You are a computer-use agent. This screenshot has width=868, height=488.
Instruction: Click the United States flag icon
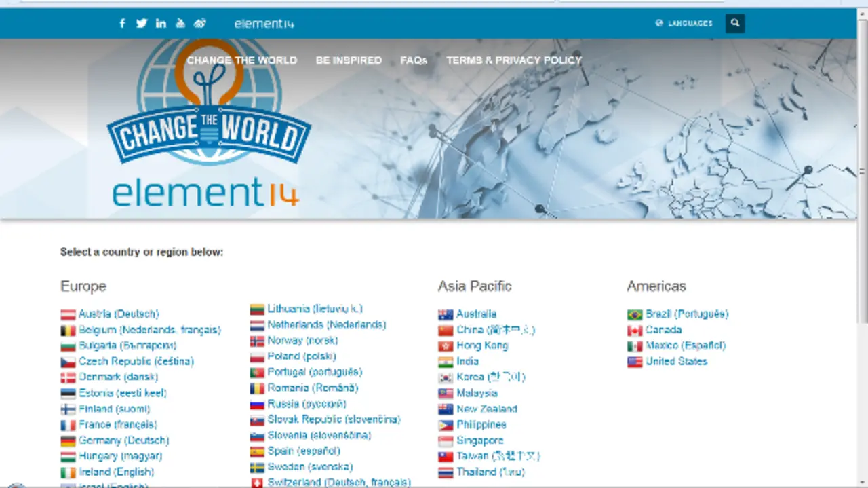635,362
